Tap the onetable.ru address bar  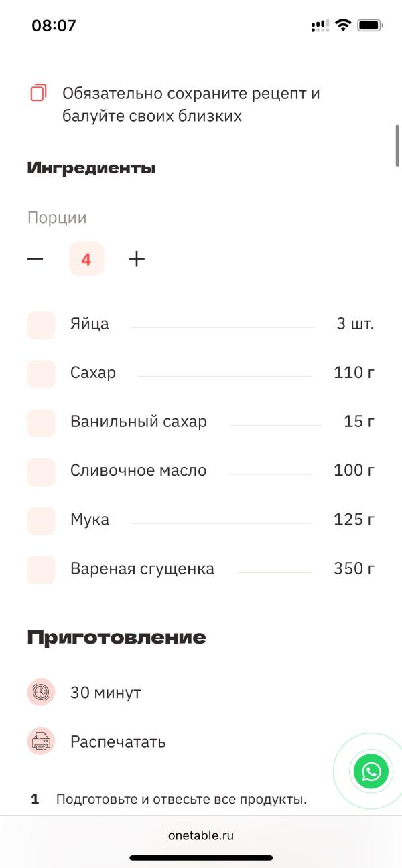pos(201,835)
